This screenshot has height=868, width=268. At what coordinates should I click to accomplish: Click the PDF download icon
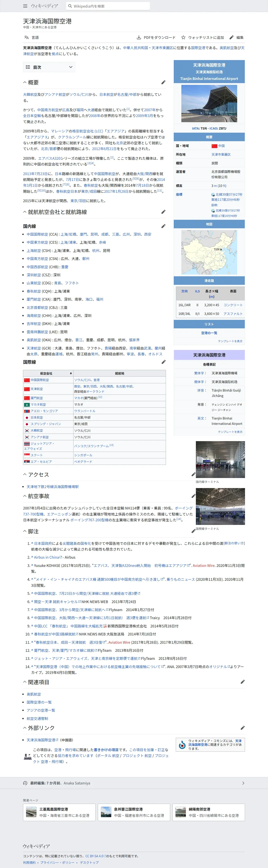click(x=139, y=37)
